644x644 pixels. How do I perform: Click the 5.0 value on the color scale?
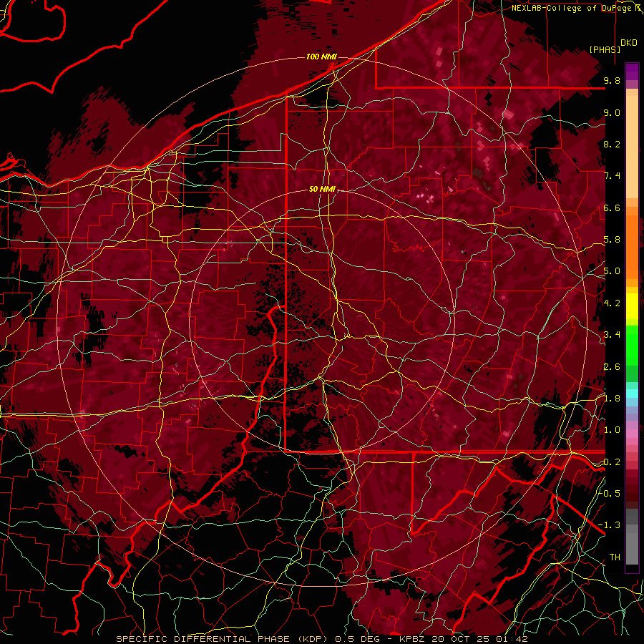[612, 271]
